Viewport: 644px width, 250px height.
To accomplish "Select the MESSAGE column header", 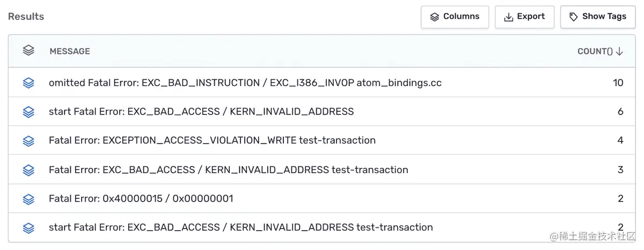I will point(70,52).
